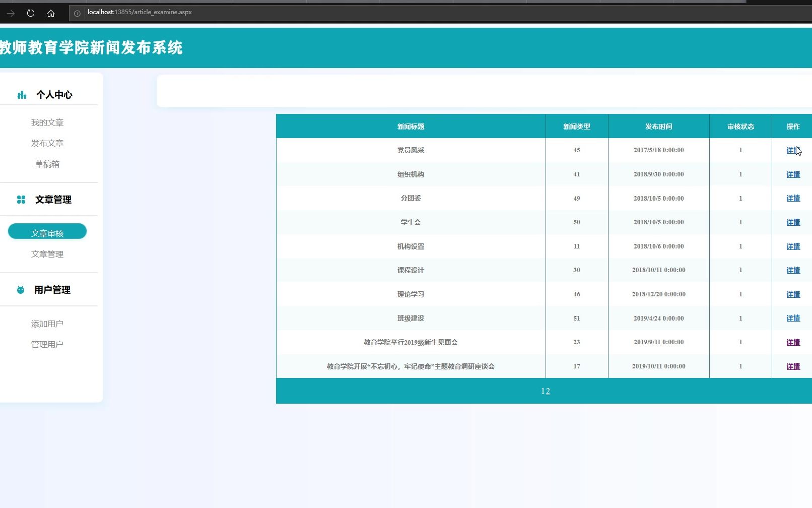Click news type value 51

(577, 318)
